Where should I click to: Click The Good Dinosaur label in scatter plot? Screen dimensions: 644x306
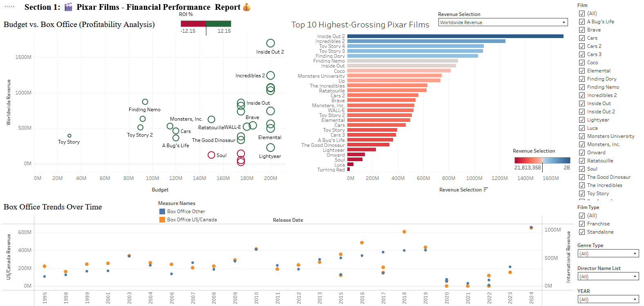click(214, 140)
